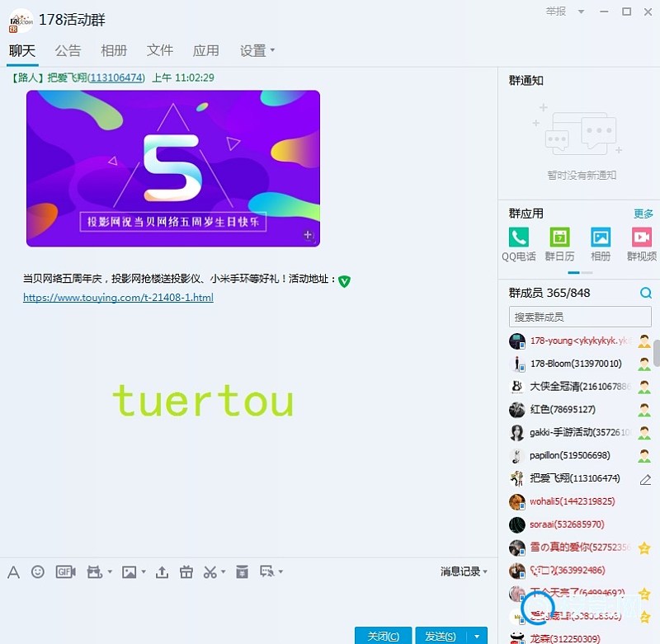Click the zoom icon on image
This screenshot has height=644, width=660.
[x=308, y=235]
